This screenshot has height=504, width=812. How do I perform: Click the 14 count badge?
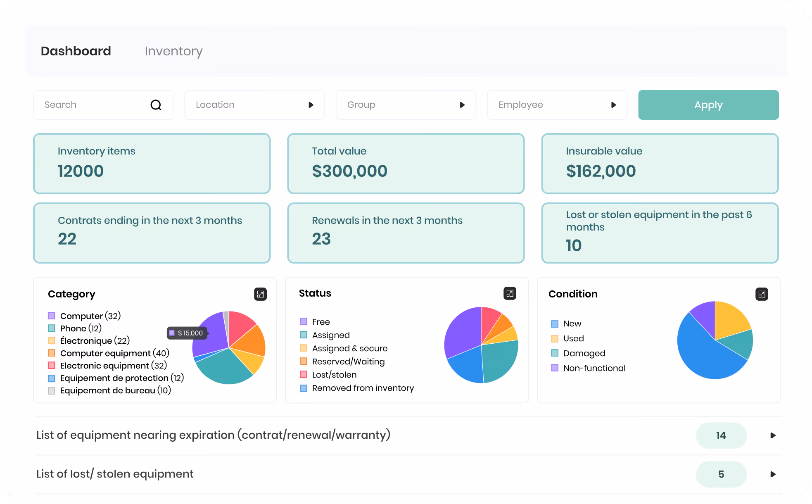(721, 435)
